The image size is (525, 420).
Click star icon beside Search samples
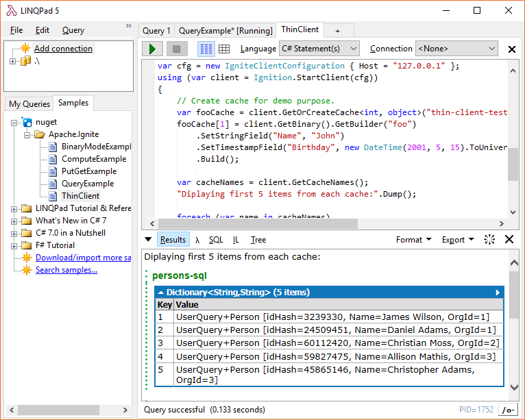coord(27,270)
